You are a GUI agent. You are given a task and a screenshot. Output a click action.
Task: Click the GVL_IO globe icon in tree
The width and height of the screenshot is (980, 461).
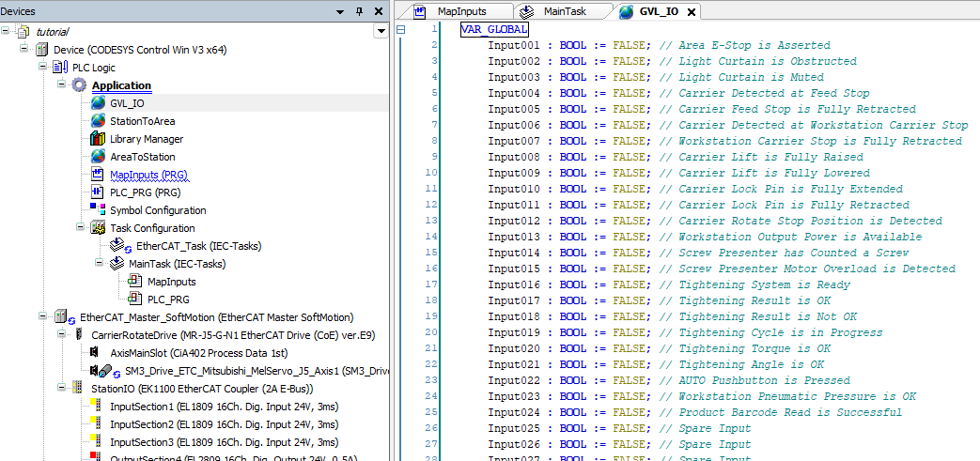pos(98,103)
